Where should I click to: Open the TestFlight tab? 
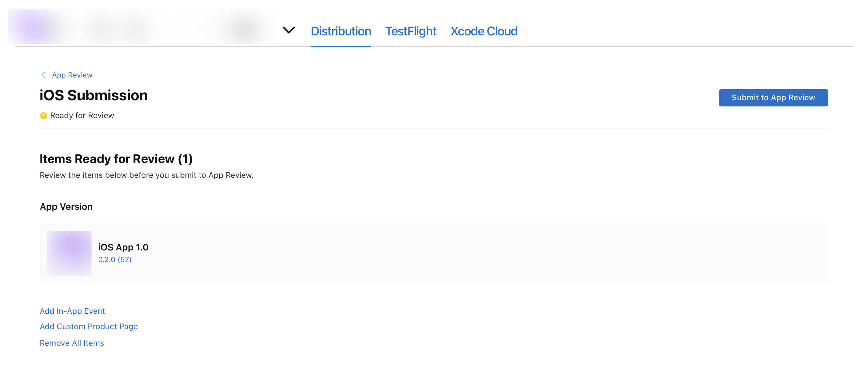[410, 31]
